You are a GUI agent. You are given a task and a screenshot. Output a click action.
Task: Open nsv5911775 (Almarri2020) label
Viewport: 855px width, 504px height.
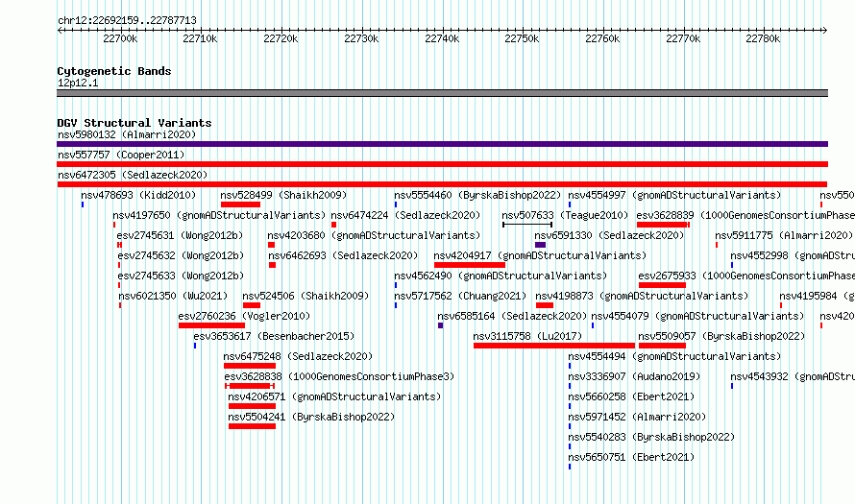[x=784, y=235]
